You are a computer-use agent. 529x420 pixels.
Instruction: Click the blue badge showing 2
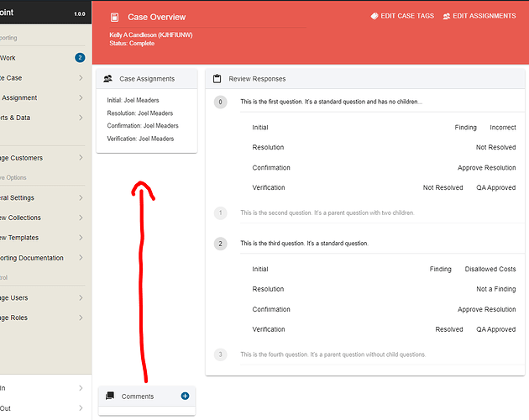[x=80, y=58]
